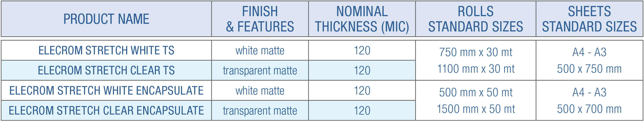The height and width of the screenshot is (122, 644).
Task: Click the 1500 mm x 50 mt roll size
Action: pyautogui.click(x=476, y=109)
